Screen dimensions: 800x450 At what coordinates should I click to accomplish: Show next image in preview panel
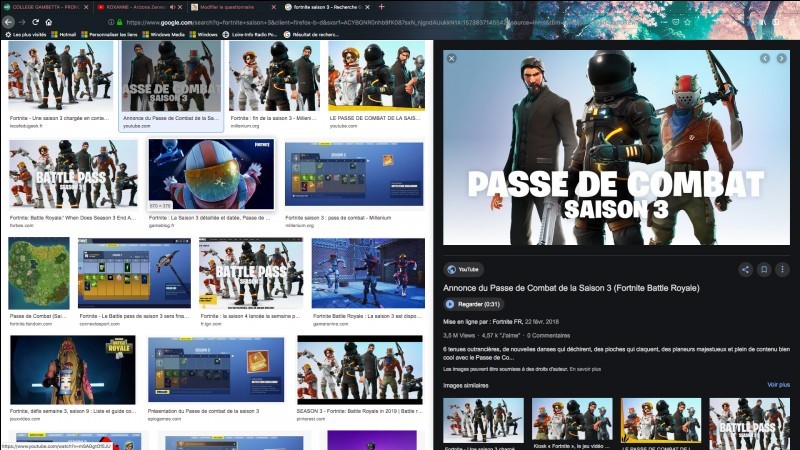pos(781,59)
